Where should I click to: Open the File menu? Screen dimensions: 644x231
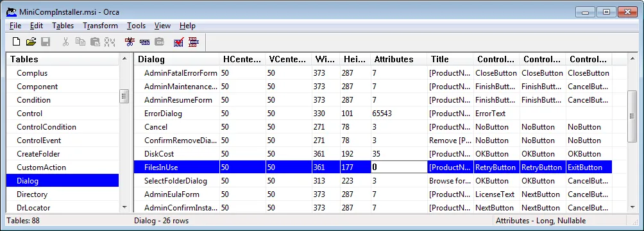[15, 26]
